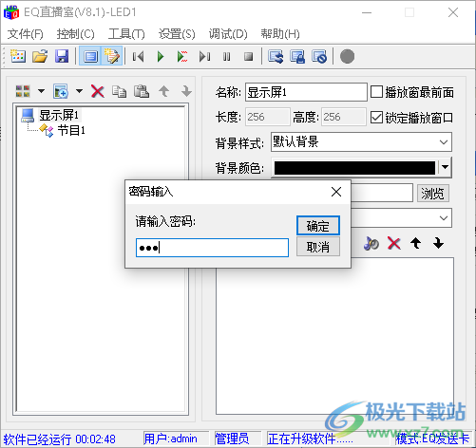Cancel the password dialog with 取消
Viewport: 476px width, 448px height.
pos(318,247)
